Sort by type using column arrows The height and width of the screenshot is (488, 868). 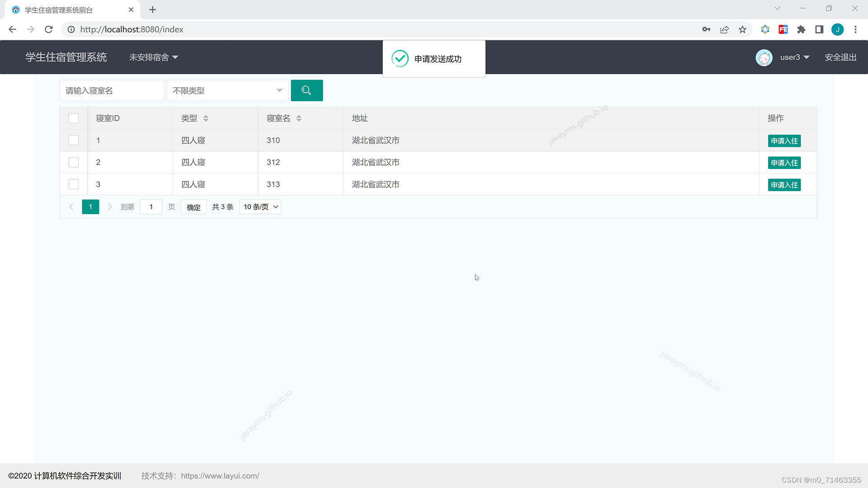coord(206,118)
